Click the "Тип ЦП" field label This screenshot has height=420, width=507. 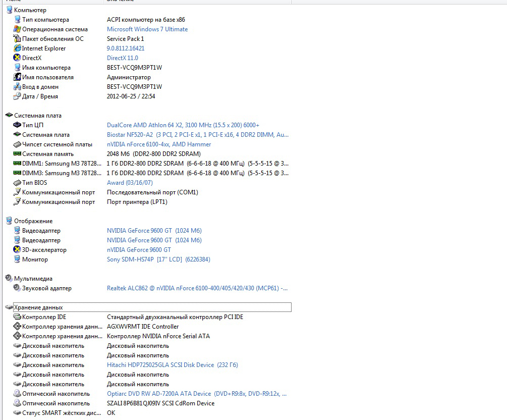click(x=33, y=125)
